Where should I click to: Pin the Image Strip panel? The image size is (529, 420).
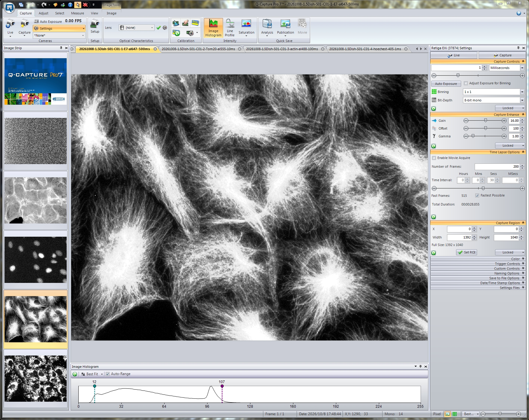point(61,48)
